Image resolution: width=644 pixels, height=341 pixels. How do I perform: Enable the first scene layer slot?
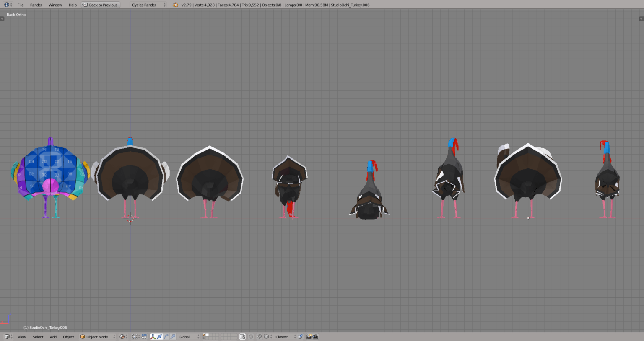[x=204, y=335]
